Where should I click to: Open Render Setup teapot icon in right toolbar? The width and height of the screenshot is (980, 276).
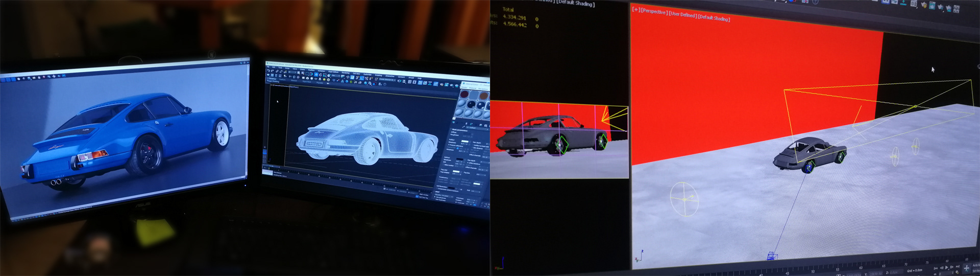point(924,5)
